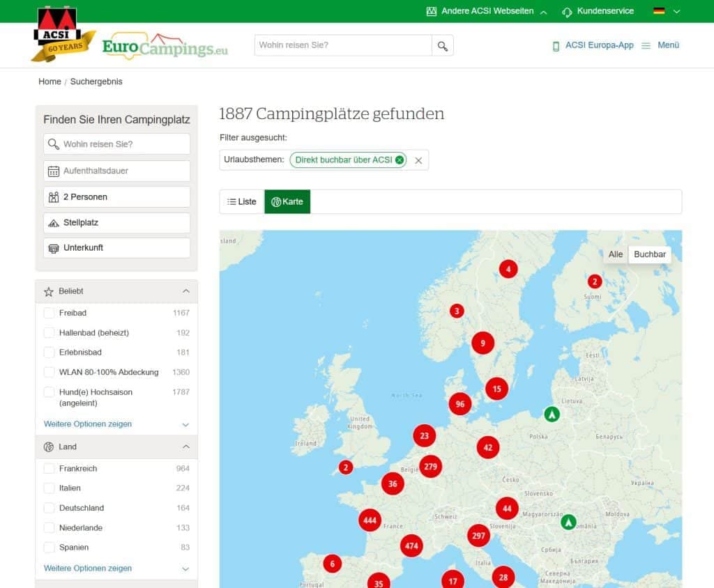Click the 36 cluster marker in northern France
The height and width of the screenshot is (588, 714).
tap(393, 483)
